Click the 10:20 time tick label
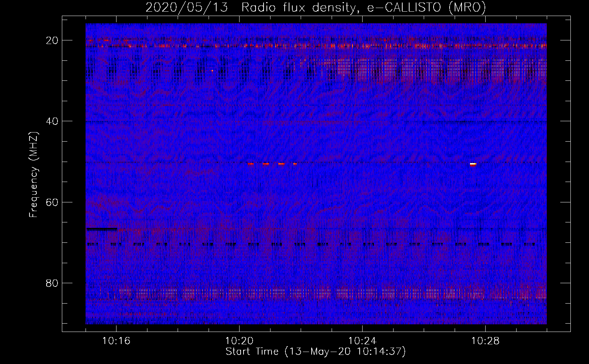589x364 pixels. [x=239, y=341]
